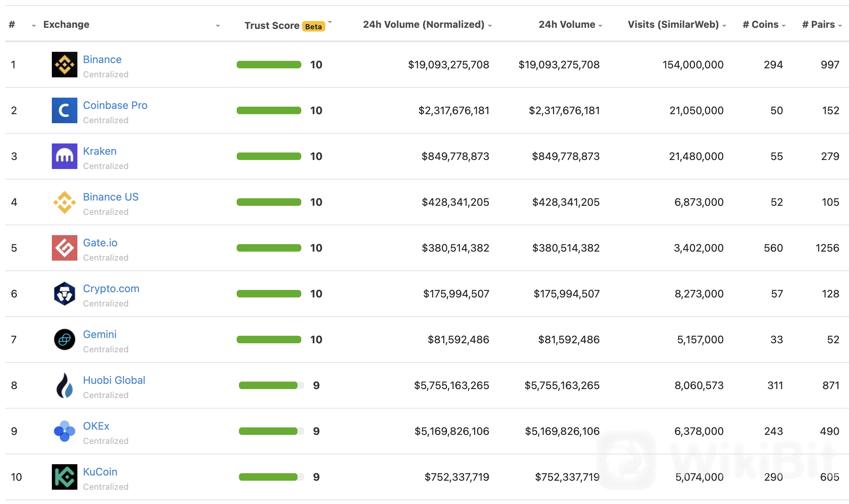Viewport: 849px width, 504px height.
Task: Click the Exchange column header text
Action: click(66, 24)
